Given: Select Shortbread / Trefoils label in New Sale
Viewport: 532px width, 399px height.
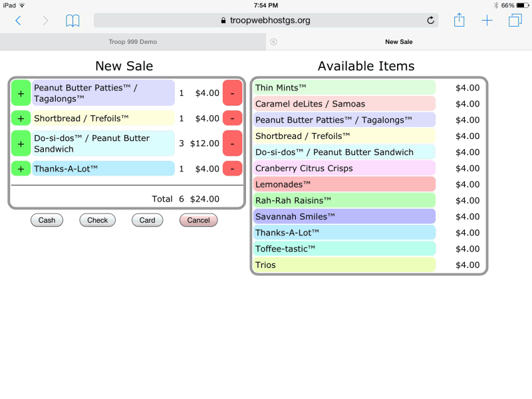Looking at the screenshot, I should coord(104,118).
